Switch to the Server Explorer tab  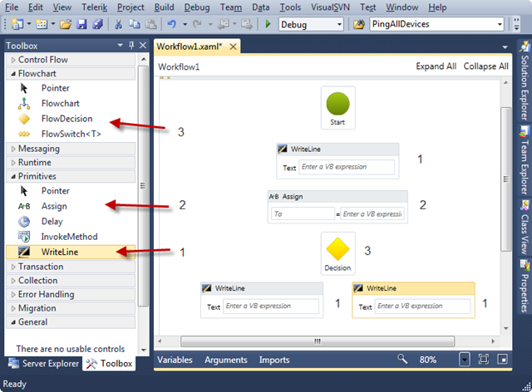point(43,364)
